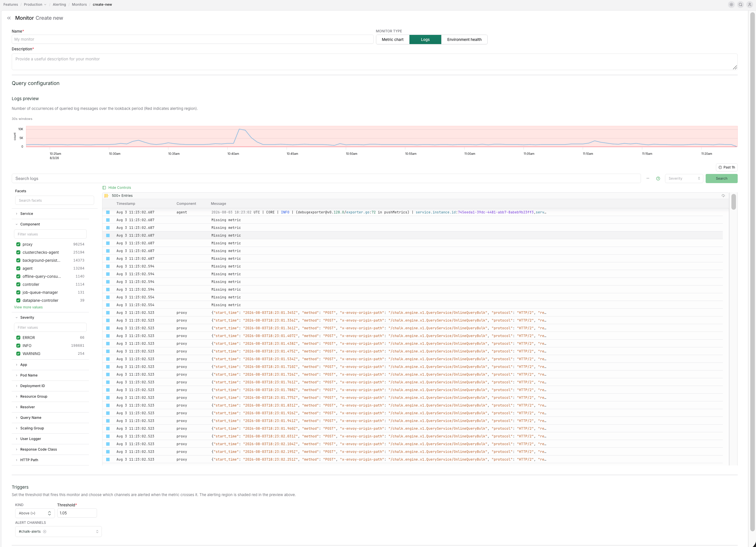
Task: Select the Environment health monitor type
Action: point(464,40)
